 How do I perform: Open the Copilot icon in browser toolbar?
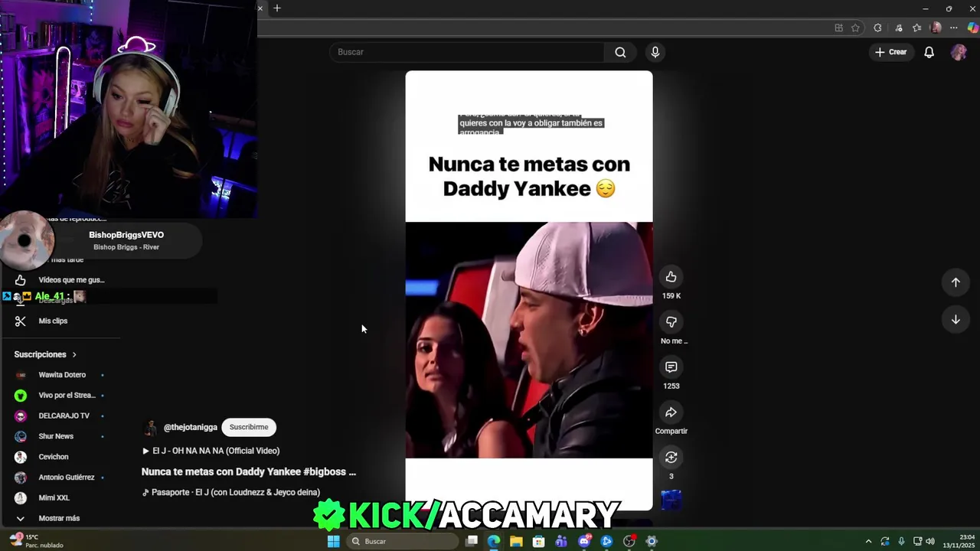(973, 28)
